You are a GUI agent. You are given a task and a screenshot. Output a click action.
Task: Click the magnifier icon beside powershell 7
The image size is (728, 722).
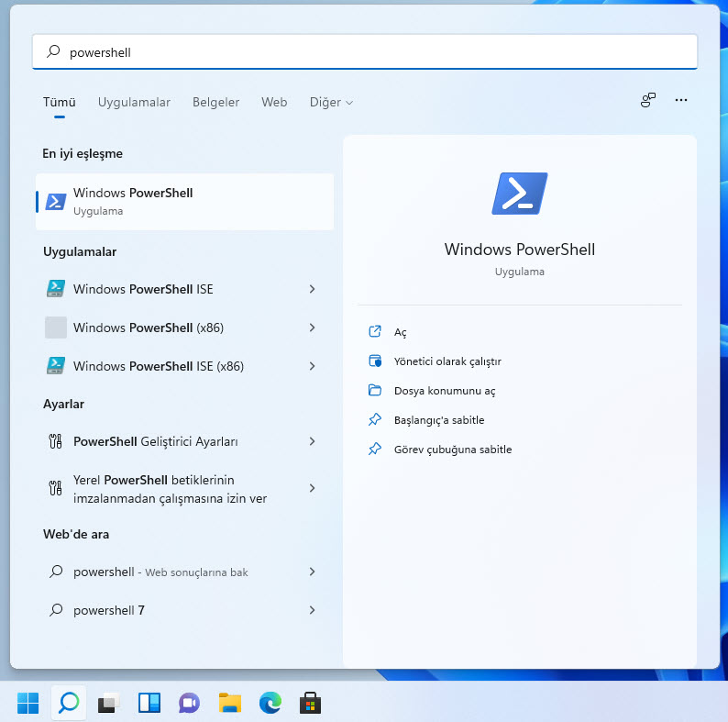coord(56,609)
